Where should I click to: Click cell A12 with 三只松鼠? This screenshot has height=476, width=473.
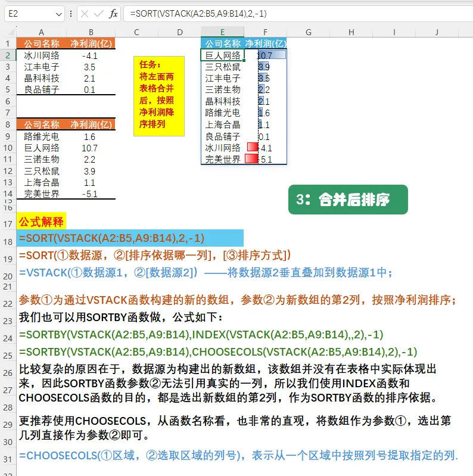pos(42,171)
